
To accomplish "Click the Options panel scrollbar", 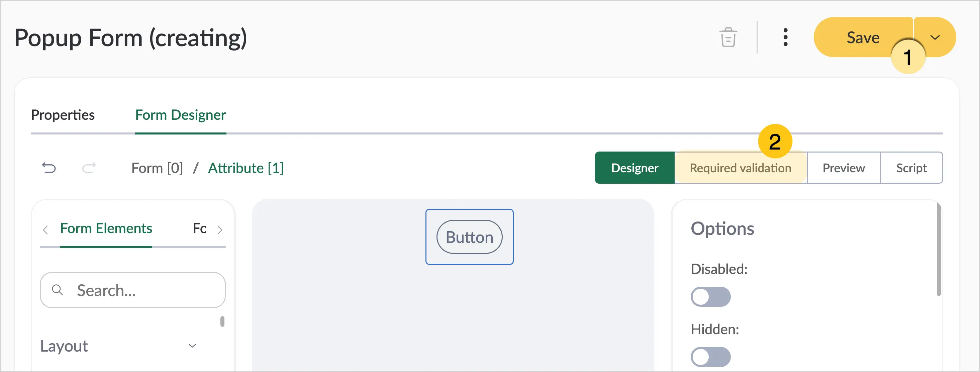I will coord(938,249).
